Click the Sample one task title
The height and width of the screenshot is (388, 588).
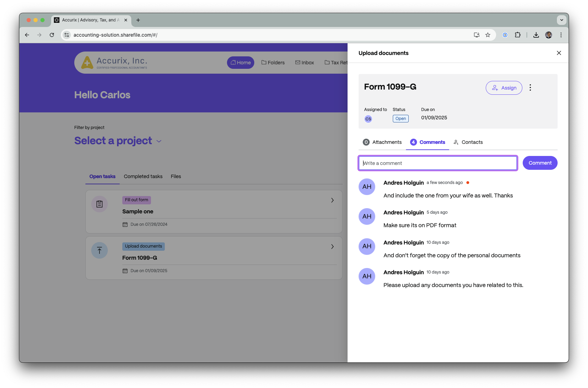pyautogui.click(x=138, y=211)
